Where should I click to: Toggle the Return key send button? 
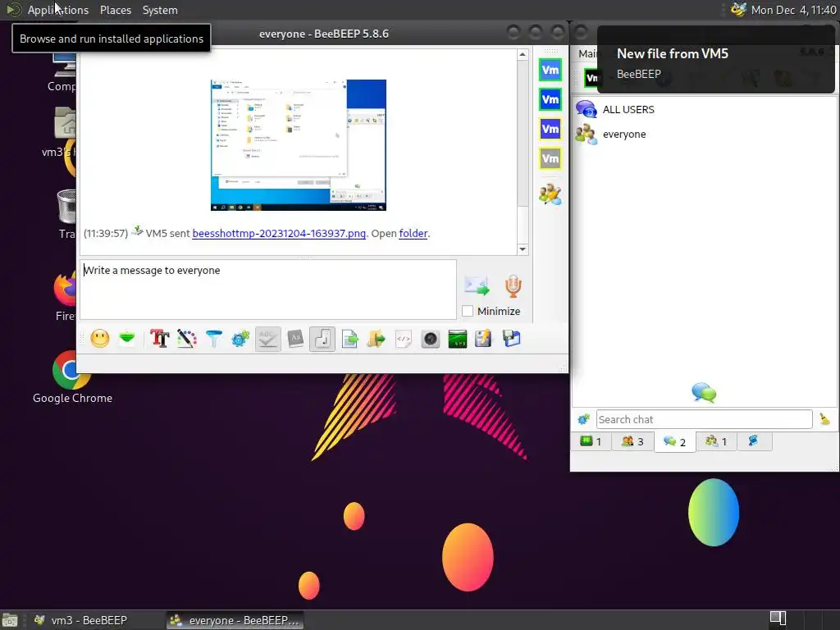322,339
